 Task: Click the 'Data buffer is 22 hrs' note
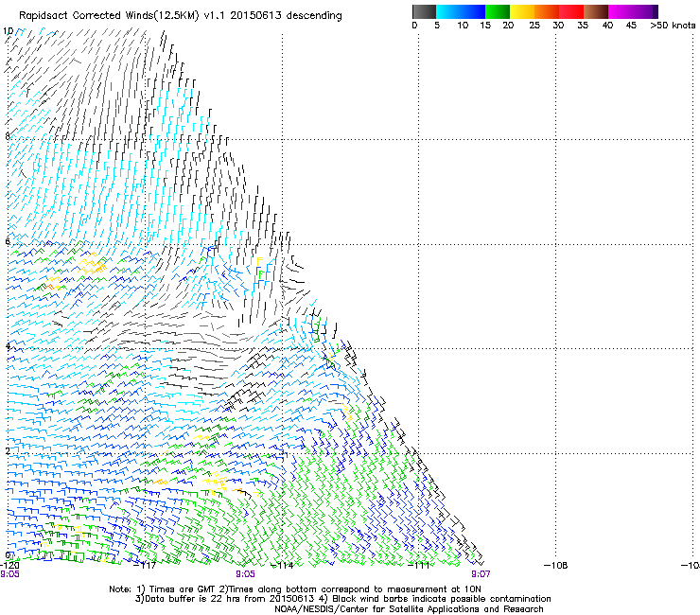pos(342,599)
